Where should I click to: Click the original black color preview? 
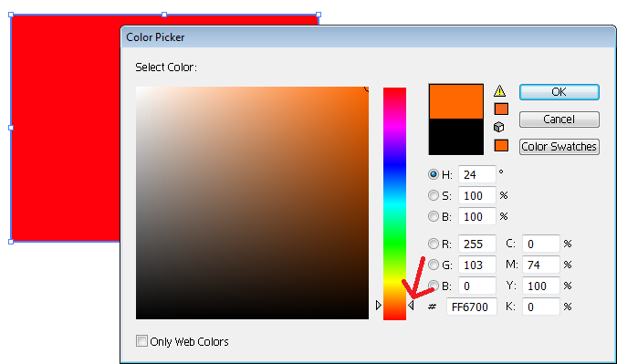456,137
